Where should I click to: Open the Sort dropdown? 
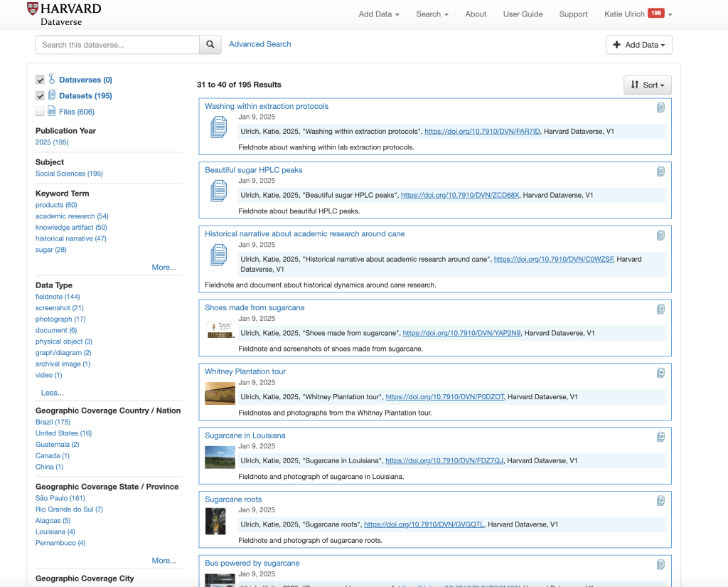point(647,85)
